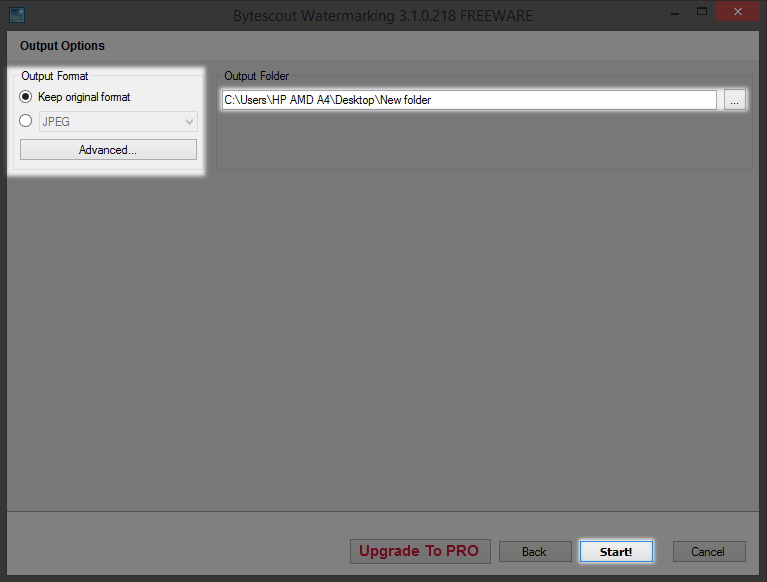Click the Output Folder group label
Image resolution: width=767 pixels, height=582 pixels.
pos(256,76)
